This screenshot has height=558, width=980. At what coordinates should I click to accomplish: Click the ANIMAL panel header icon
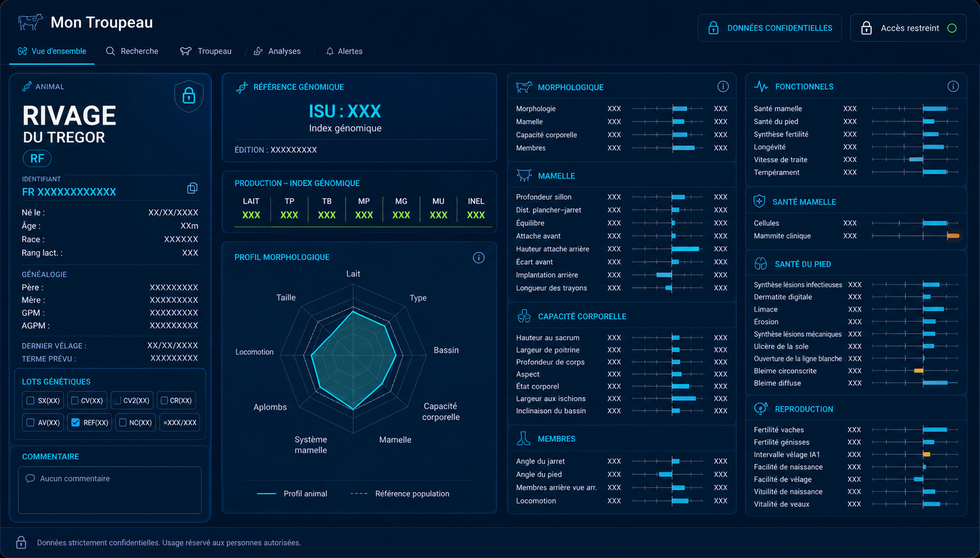click(27, 87)
